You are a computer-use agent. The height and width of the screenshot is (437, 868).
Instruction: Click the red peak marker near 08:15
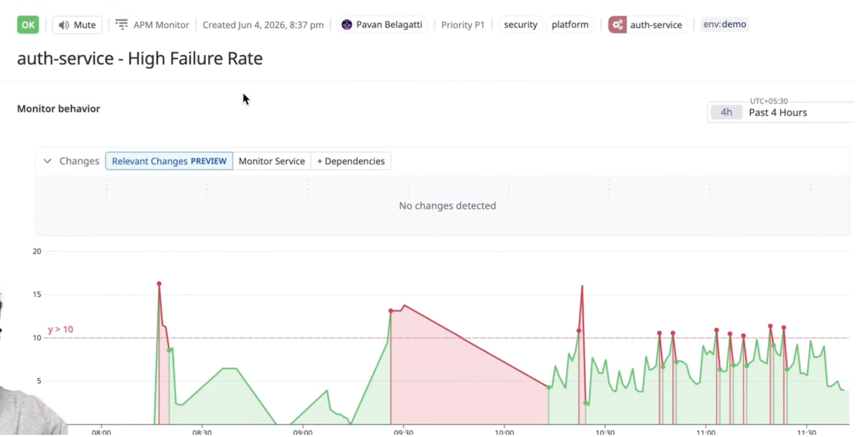[x=159, y=284]
